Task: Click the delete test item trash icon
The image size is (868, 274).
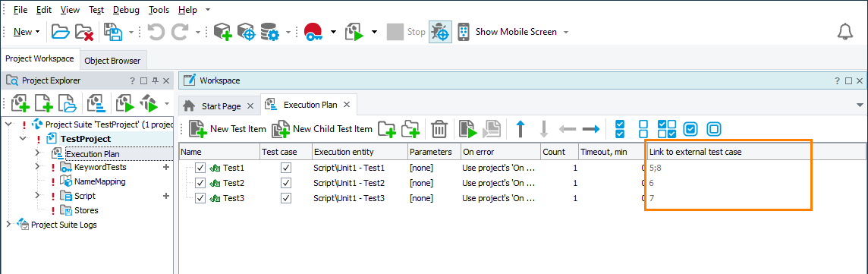Action: (439, 129)
